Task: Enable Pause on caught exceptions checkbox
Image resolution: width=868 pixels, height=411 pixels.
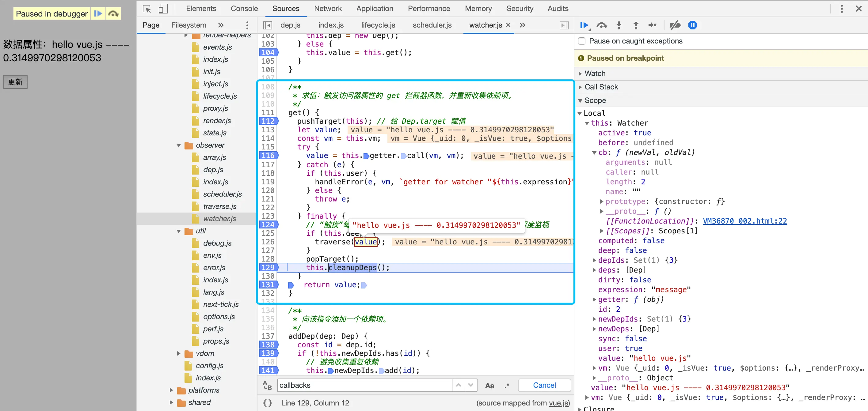Action: click(582, 41)
